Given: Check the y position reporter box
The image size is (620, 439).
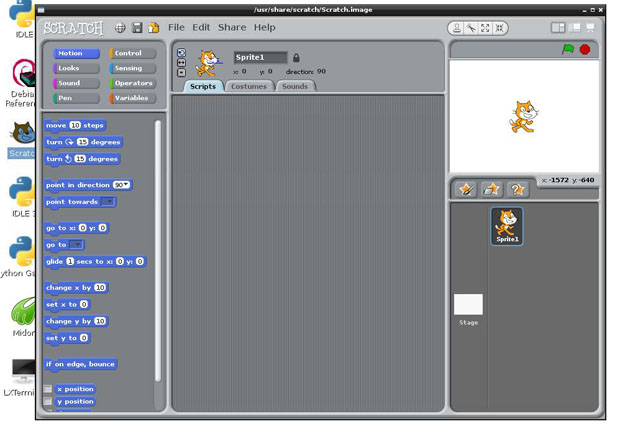Looking at the screenshot, I should (48, 401).
